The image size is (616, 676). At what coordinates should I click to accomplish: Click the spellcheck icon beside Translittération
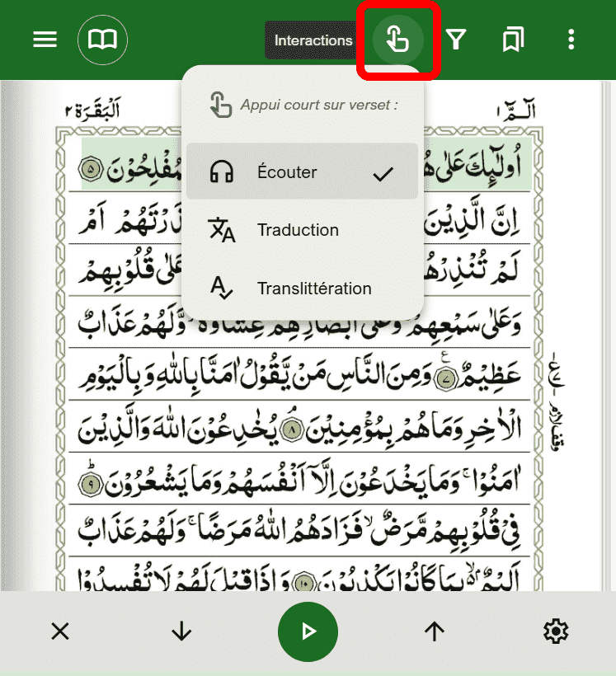click(x=221, y=288)
